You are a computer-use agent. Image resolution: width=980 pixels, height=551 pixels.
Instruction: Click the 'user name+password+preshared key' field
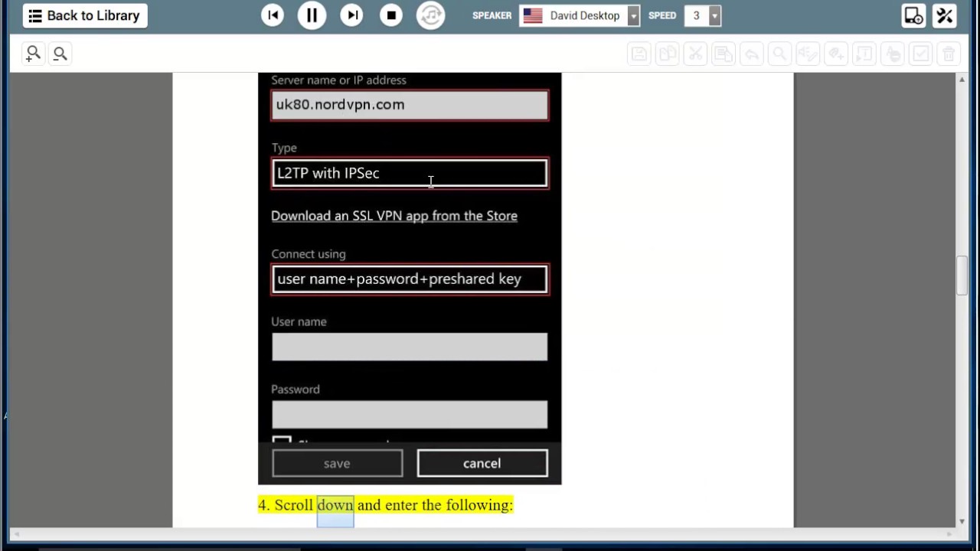click(410, 279)
